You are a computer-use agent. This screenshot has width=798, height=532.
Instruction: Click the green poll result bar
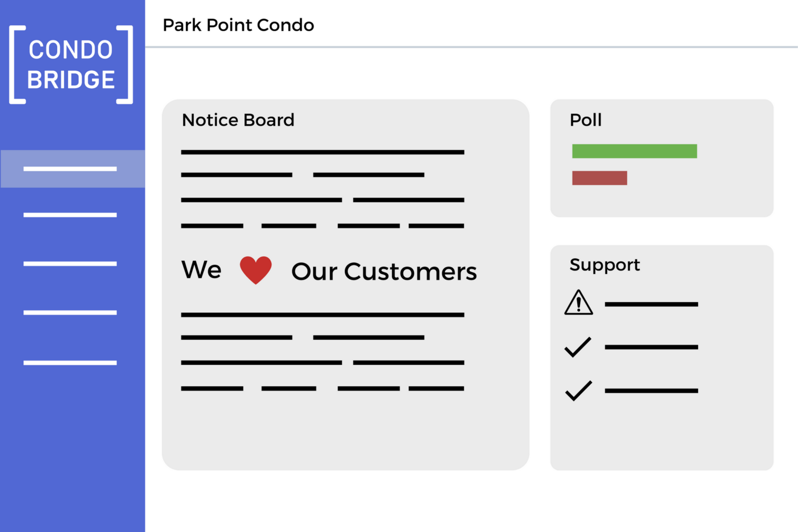pos(634,151)
